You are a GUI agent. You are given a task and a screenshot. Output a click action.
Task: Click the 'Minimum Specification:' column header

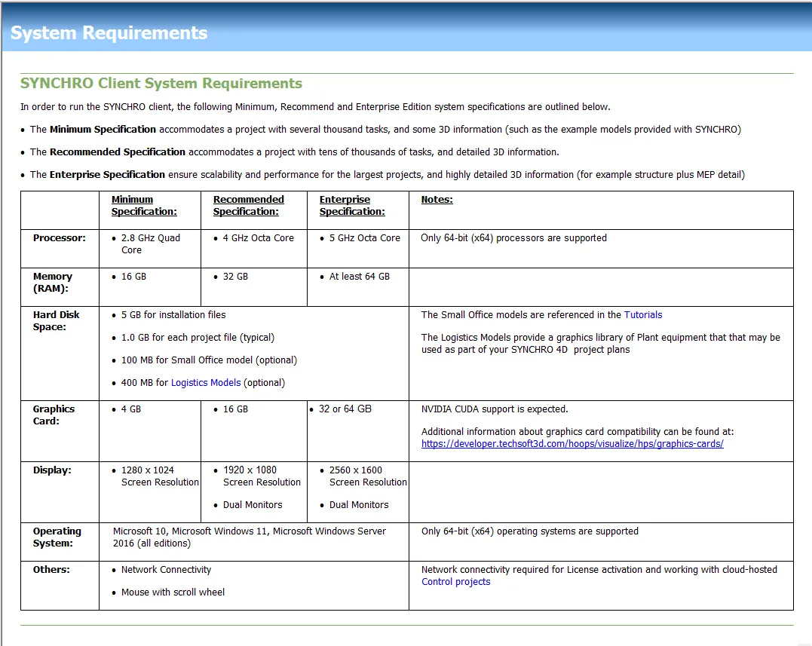[x=144, y=206]
